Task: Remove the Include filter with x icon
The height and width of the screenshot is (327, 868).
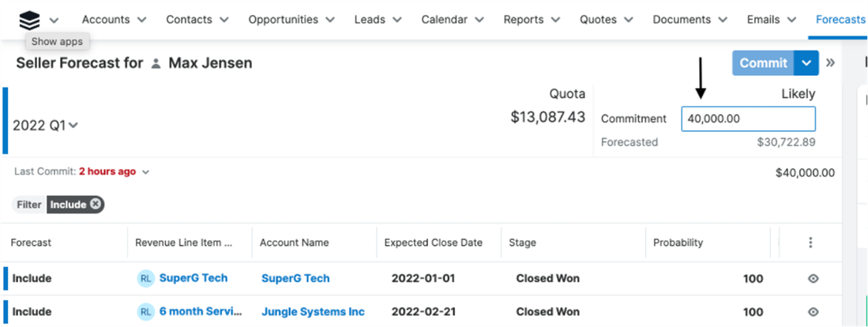Action: pos(96,205)
